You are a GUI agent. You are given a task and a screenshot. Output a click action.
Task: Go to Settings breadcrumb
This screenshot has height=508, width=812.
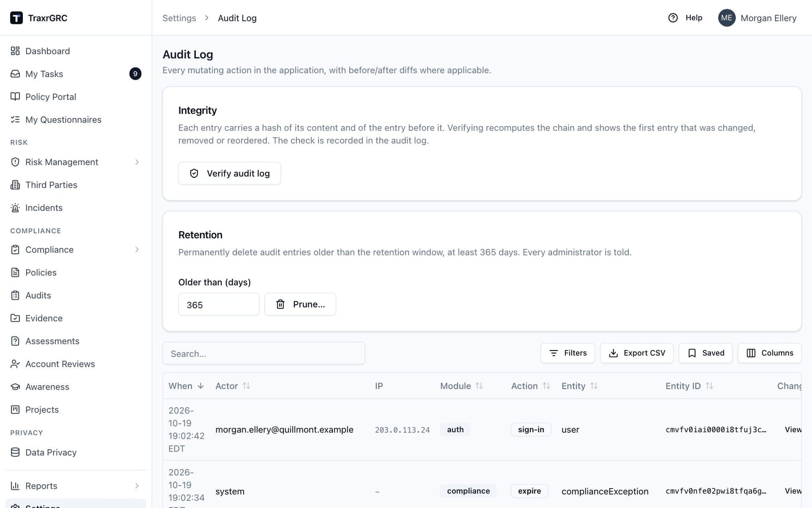[x=179, y=18]
